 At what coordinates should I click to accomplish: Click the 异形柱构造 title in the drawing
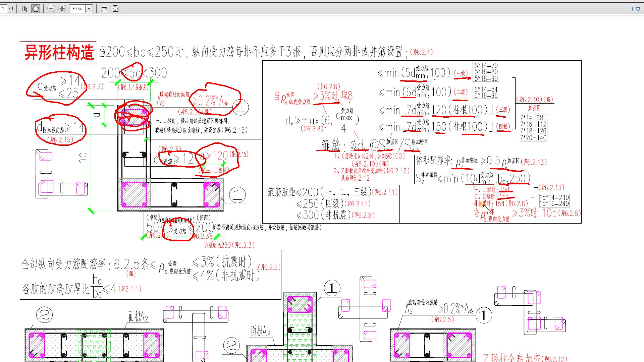click(x=58, y=53)
